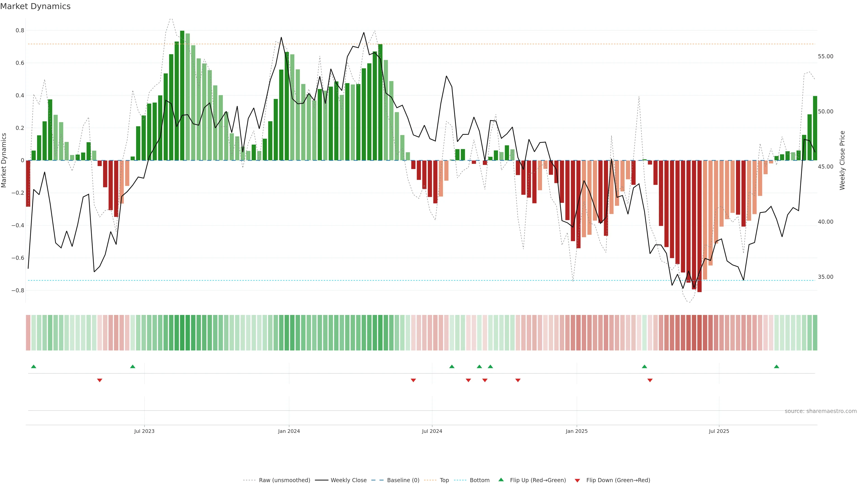Click the rightmost green flip-up triangle marker
This screenshot has width=868, height=488.
pyautogui.click(x=776, y=366)
